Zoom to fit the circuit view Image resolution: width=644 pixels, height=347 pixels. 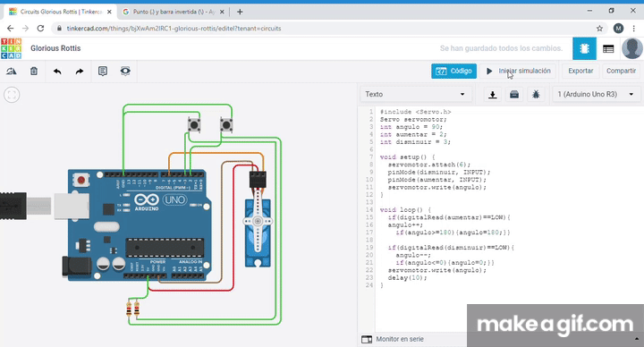12,95
